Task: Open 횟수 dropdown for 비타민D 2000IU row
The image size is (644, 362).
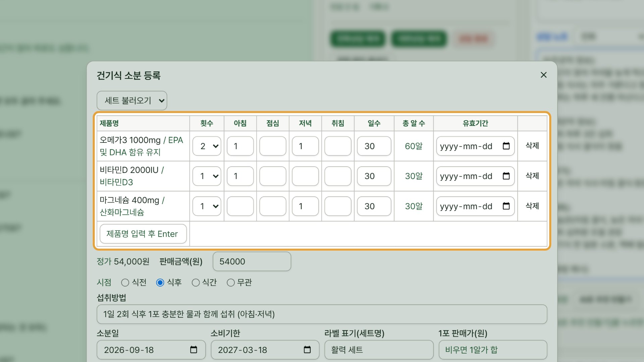Action: [207, 176]
